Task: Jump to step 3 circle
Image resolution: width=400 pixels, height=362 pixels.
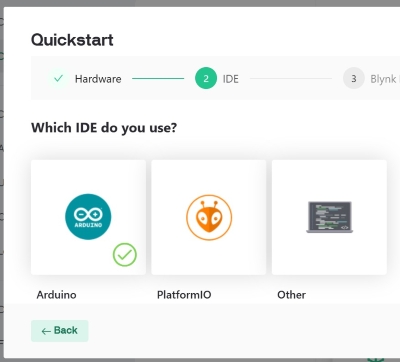Action: [x=354, y=78]
